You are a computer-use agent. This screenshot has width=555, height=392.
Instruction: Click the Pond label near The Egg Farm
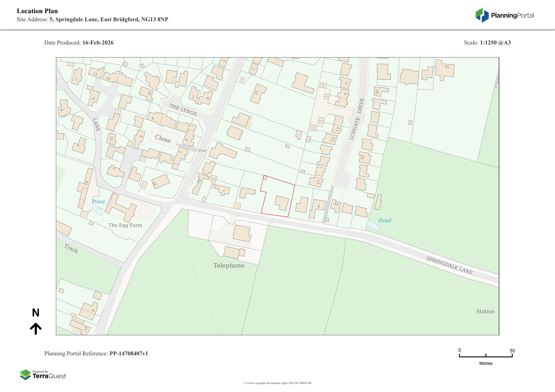(x=98, y=201)
